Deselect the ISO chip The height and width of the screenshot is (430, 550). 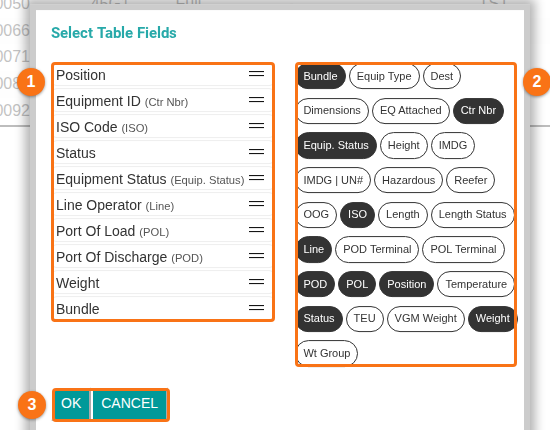click(357, 214)
